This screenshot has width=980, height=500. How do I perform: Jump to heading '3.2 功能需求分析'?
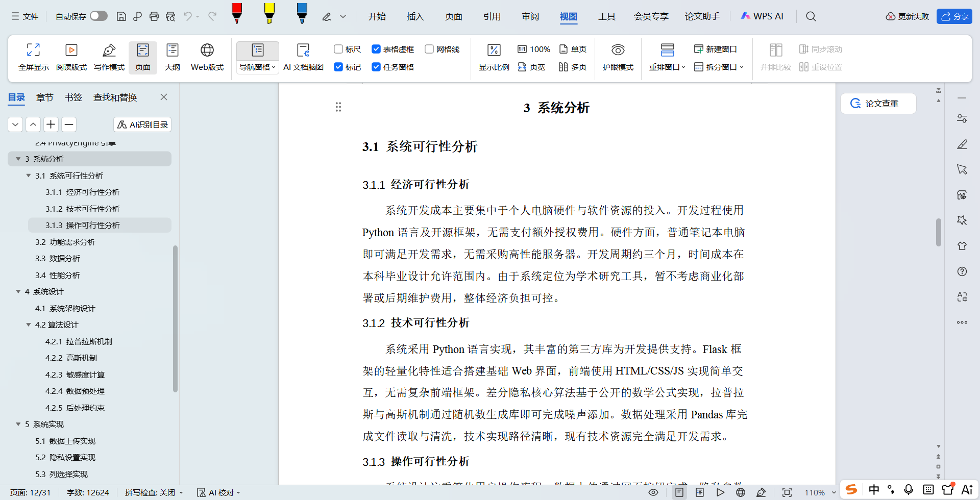pos(65,242)
